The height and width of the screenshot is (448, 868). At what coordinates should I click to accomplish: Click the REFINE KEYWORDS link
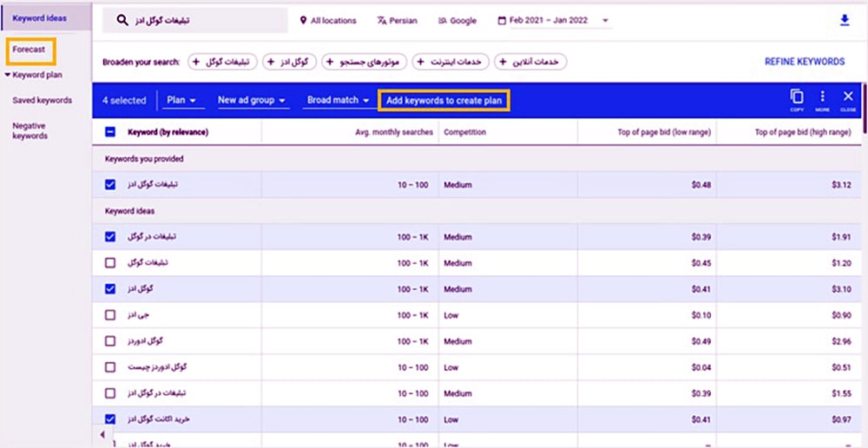805,62
